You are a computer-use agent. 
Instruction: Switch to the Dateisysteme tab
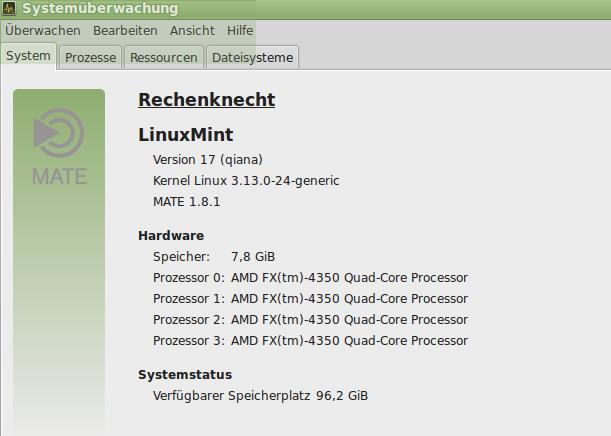pos(252,58)
